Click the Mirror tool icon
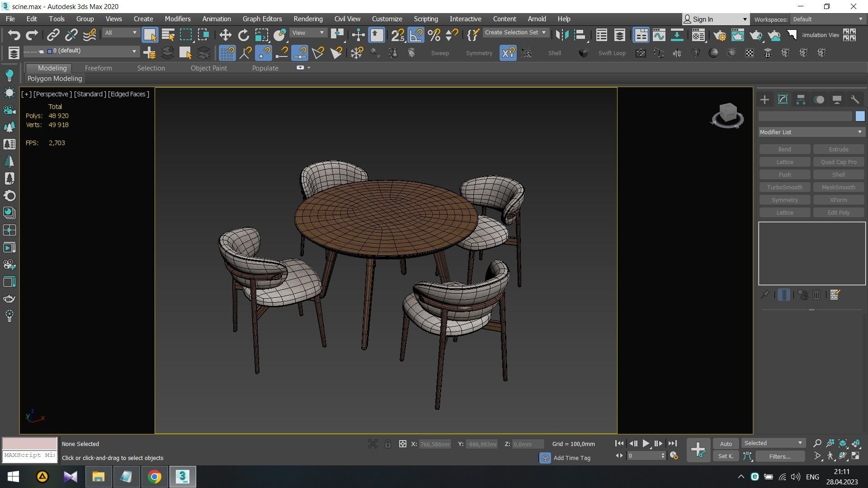This screenshot has width=868, height=488. click(562, 35)
